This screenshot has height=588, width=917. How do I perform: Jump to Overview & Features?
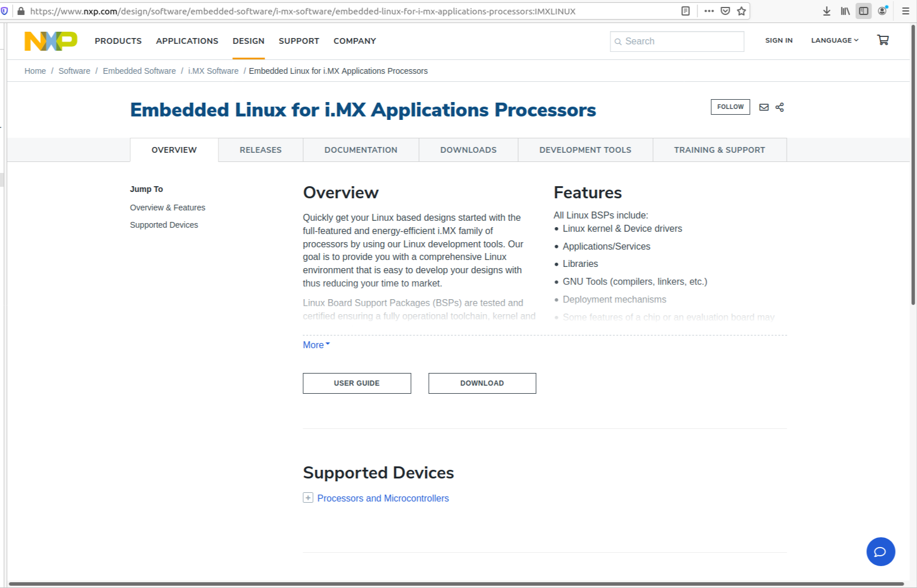(x=167, y=208)
